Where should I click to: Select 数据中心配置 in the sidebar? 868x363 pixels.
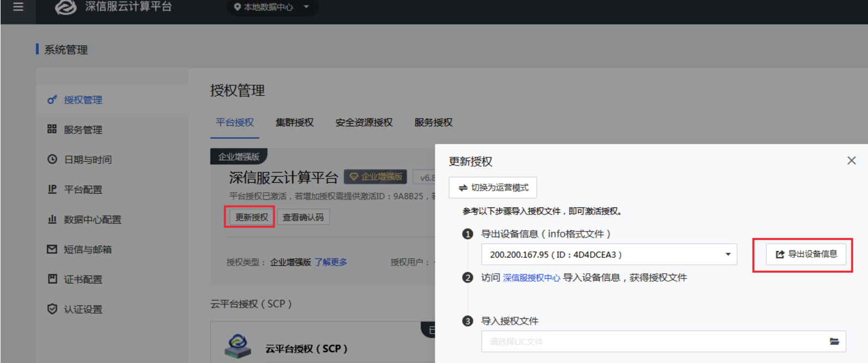coord(92,220)
